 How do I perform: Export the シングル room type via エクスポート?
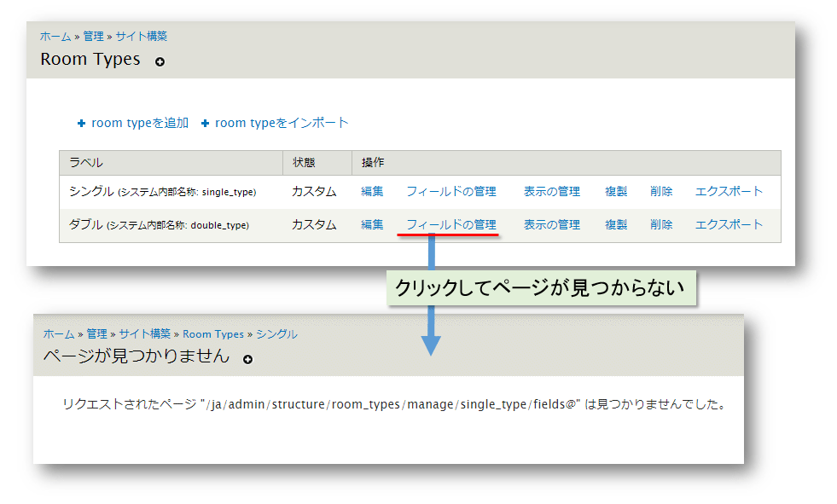(728, 191)
